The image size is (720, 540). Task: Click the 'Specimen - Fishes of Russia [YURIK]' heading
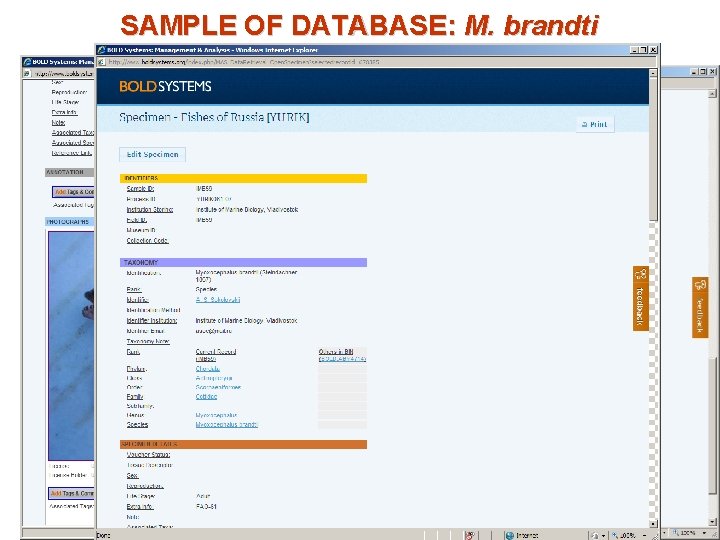(x=214, y=117)
